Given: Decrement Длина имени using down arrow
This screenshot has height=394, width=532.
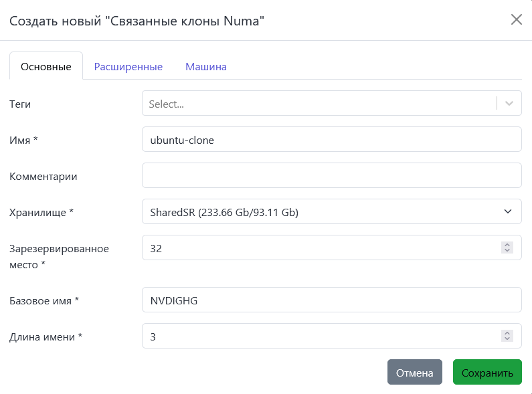Looking at the screenshot, I should [x=507, y=340].
